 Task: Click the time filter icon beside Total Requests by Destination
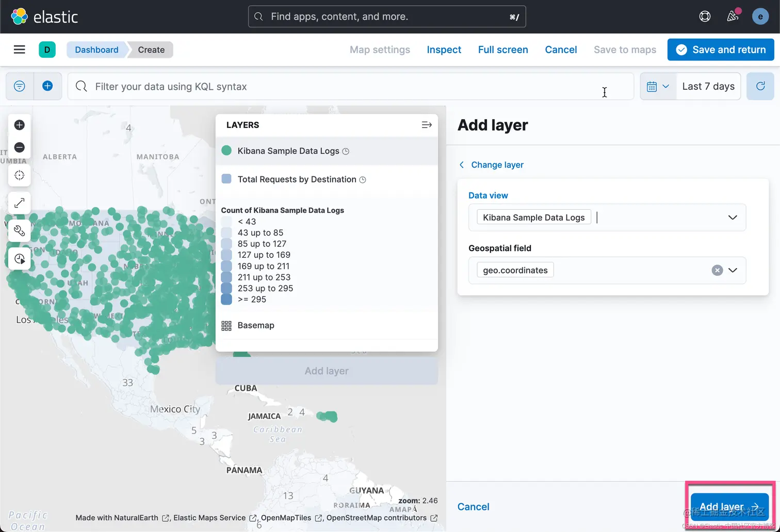coord(363,179)
